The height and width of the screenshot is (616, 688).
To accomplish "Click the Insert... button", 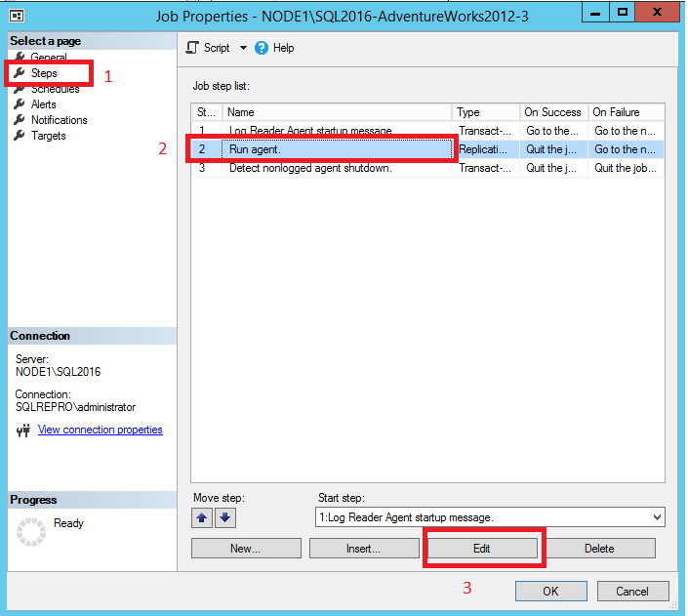I will click(x=364, y=549).
